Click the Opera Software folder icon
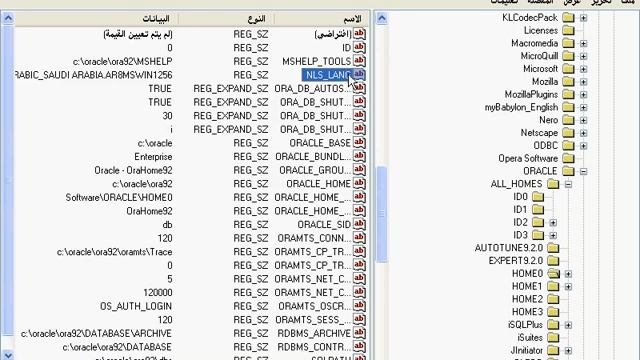 point(568,158)
